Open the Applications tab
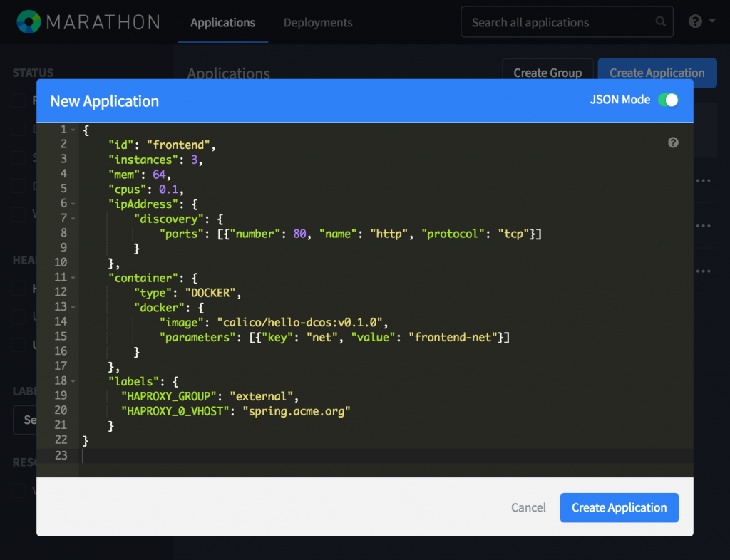This screenshot has width=730, height=560. (x=222, y=22)
